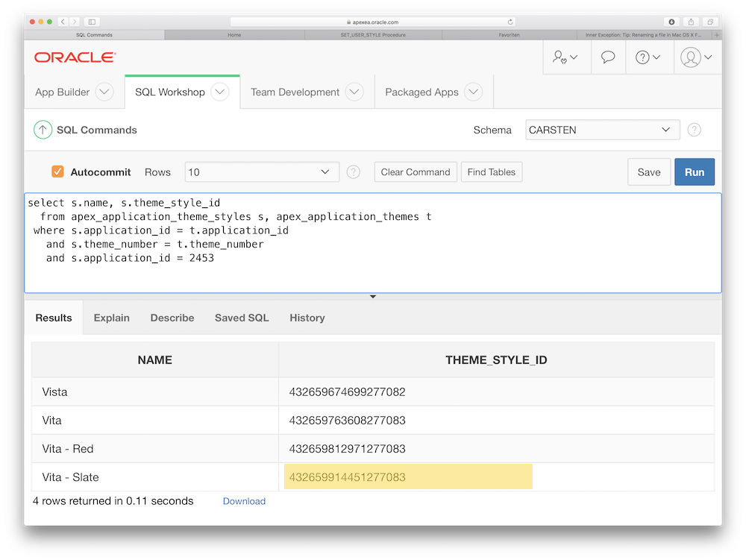Disable the Autocommit checkbox
Image resolution: width=746 pixels, height=560 pixels.
pyautogui.click(x=57, y=171)
